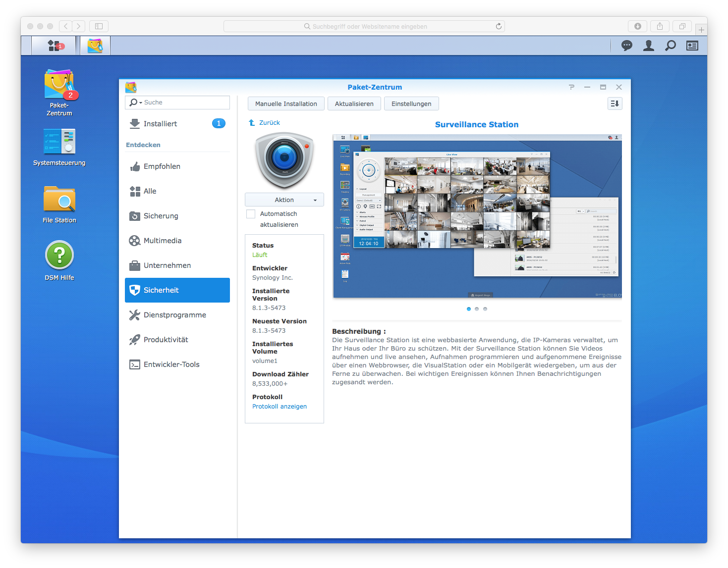The height and width of the screenshot is (568, 728).
Task: Select third screenshot pagination dot
Action: click(485, 309)
